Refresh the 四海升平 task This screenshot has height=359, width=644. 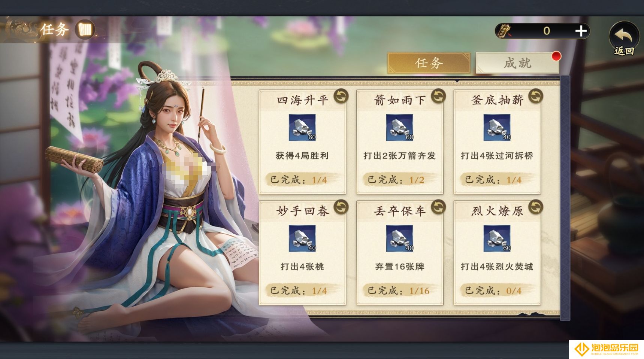tap(341, 96)
